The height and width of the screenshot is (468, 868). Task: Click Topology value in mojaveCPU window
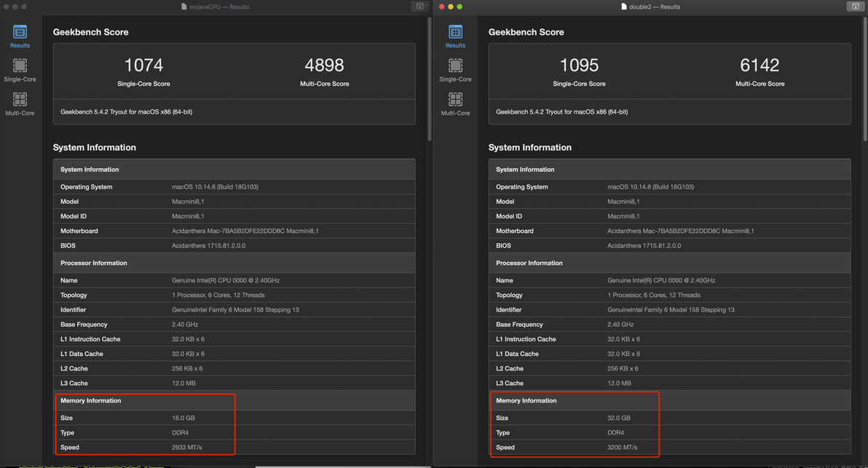click(218, 296)
